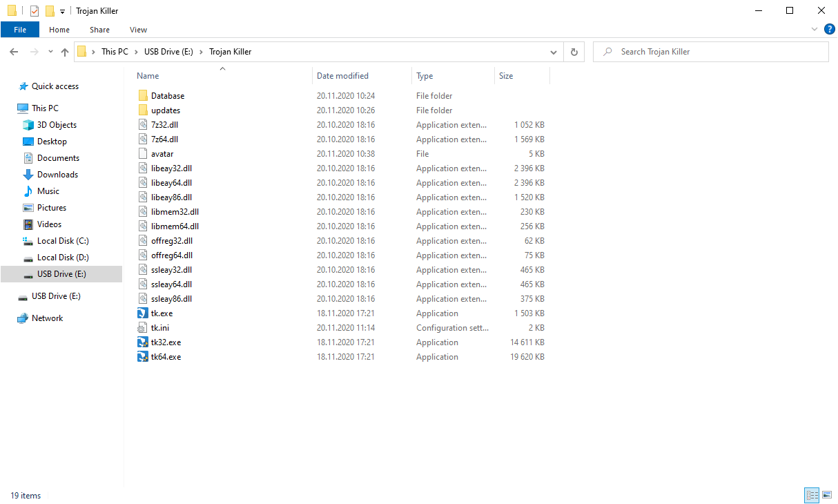Open the Help icon
This screenshot has width=838, height=504.
(x=830, y=29)
